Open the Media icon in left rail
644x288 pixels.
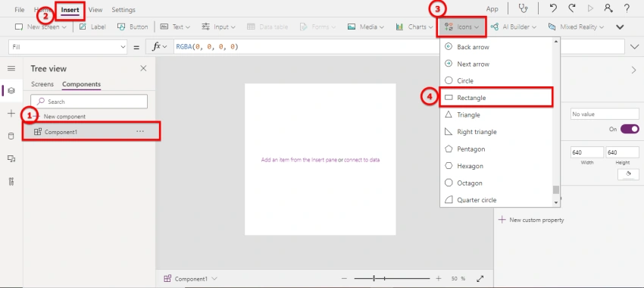(11, 158)
